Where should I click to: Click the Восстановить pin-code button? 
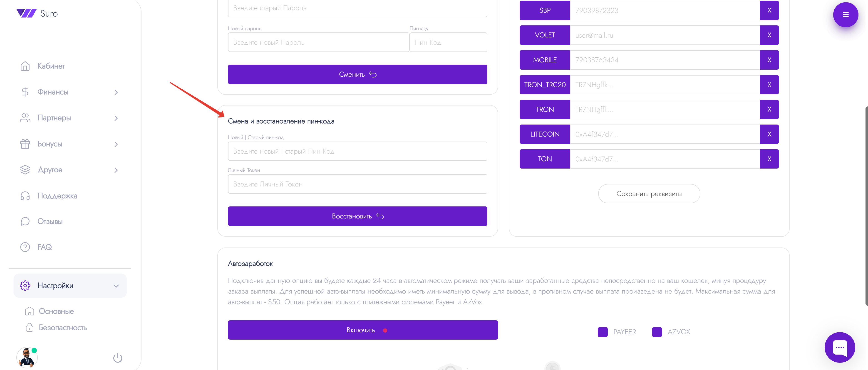357,216
